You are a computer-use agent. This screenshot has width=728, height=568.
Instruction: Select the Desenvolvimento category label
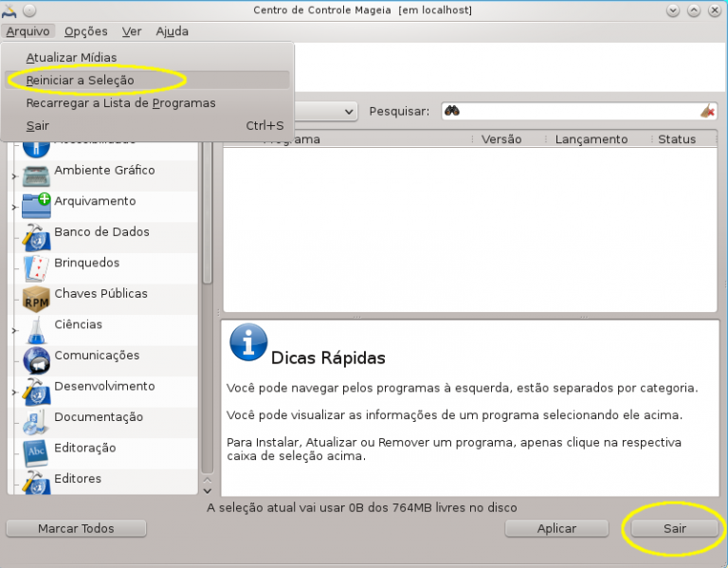pyautogui.click(x=104, y=386)
